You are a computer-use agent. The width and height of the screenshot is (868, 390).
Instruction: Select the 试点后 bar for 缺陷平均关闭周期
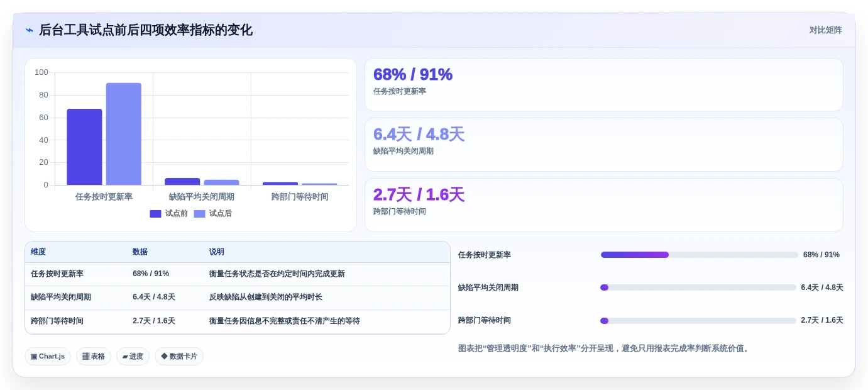(x=221, y=182)
